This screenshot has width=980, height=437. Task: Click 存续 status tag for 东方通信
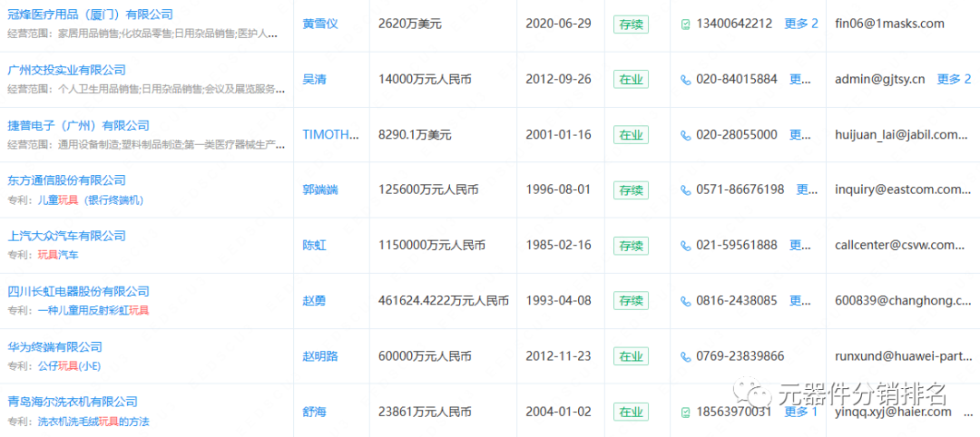coord(631,189)
